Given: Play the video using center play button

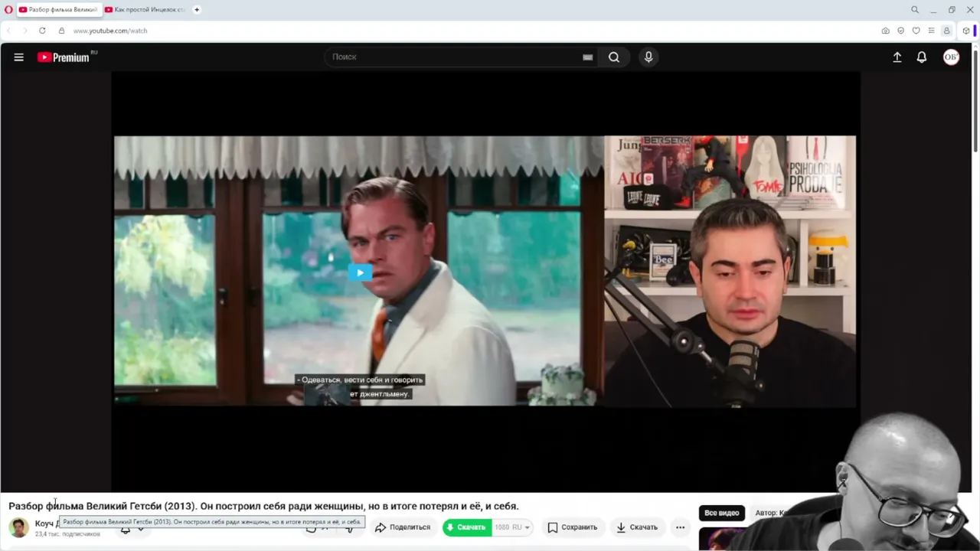Looking at the screenshot, I should [x=360, y=272].
